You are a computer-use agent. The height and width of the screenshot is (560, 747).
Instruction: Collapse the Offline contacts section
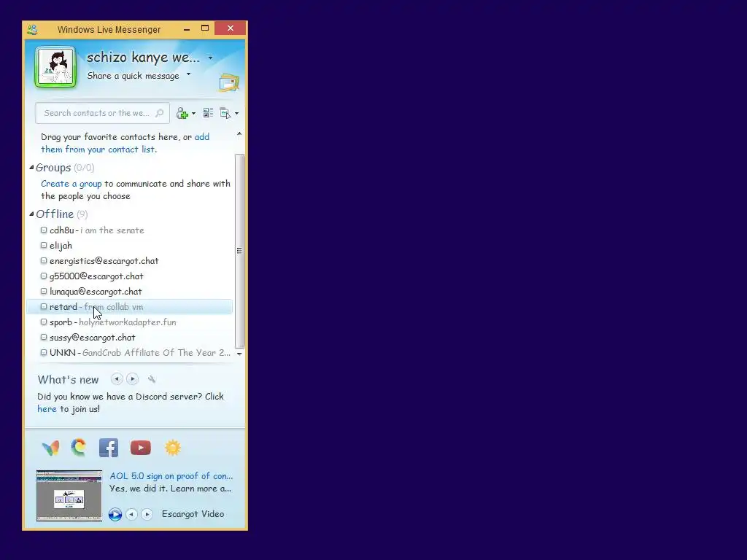(x=31, y=214)
